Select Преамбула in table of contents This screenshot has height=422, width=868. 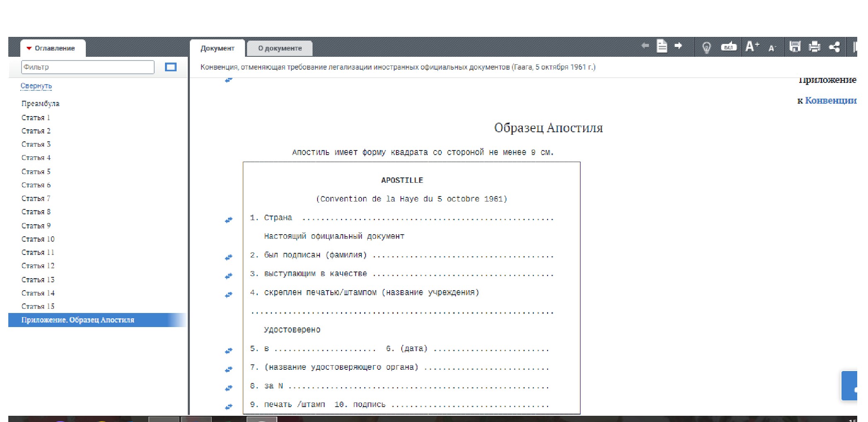tap(40, 104)
